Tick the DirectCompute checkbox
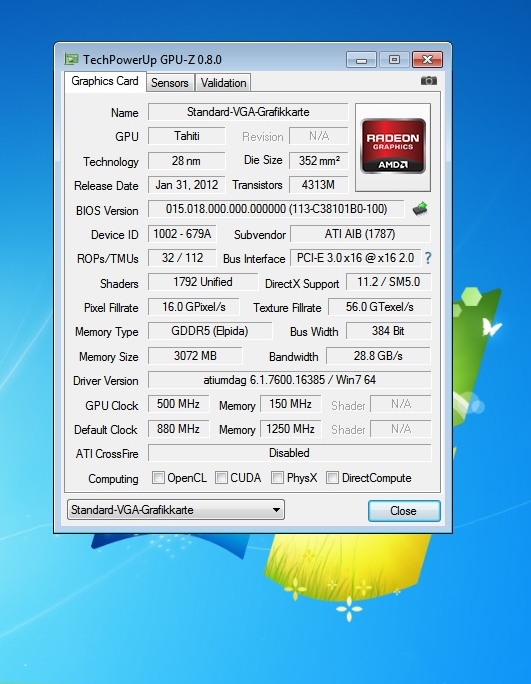531x684 pixels. pos(332,478)
